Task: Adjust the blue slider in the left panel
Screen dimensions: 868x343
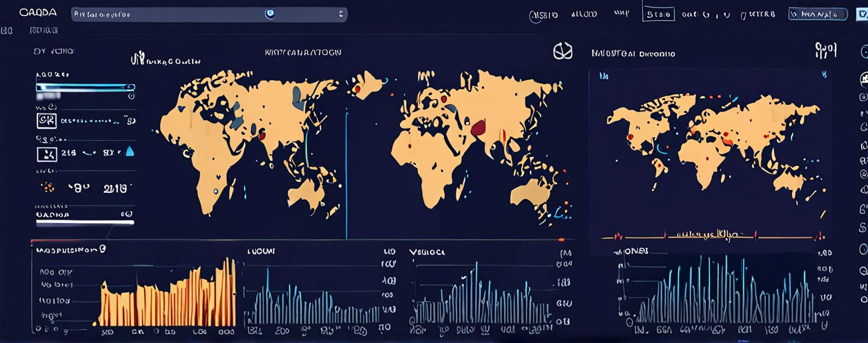Action: point(85,87)
